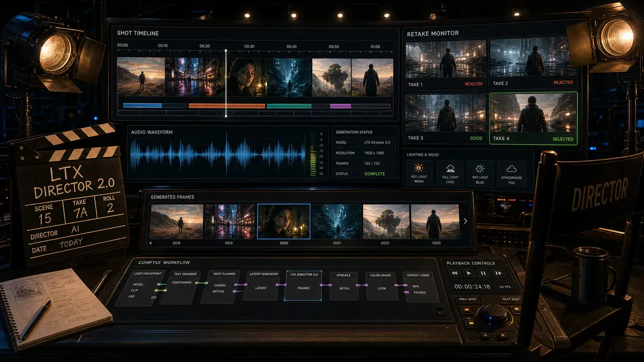Click the VAE socket in Load Checkpoint
The image size is (644, 362).
click(x=154, y=297)
